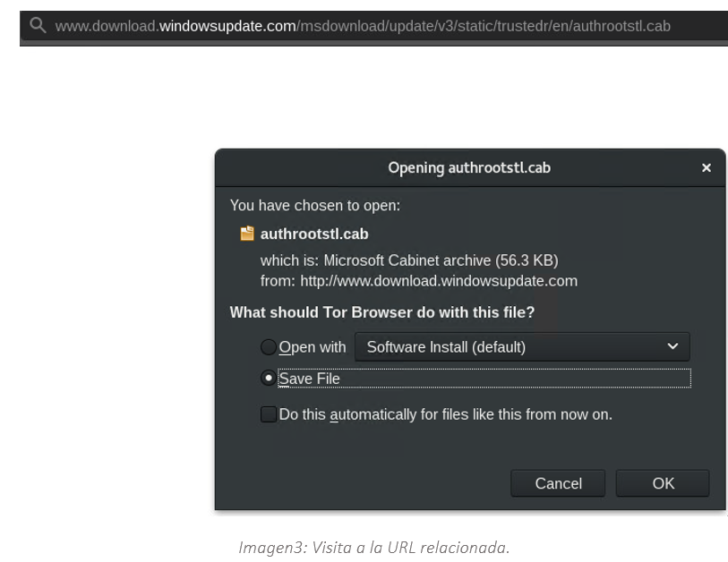Click the Save File label text
Viewport: 728px width, 562px height.
(310, 379)
